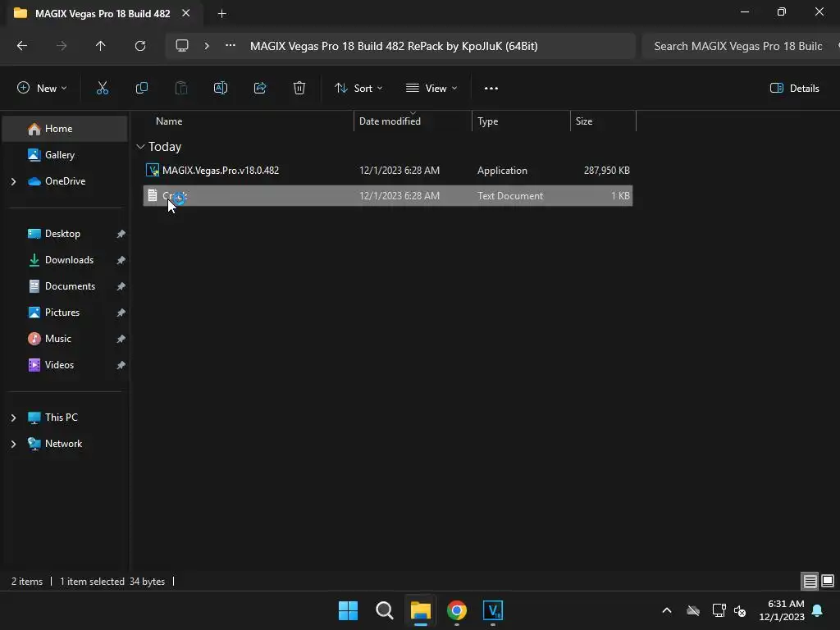Unpin Downloads using its pin icon
Screen dimensions: 840x630
coord(121,260)
